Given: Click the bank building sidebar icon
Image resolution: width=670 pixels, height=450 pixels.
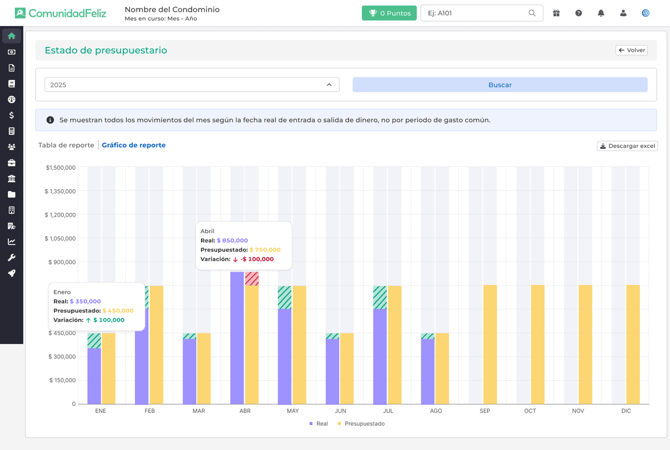Looking at the screenshot, I should pos(11,179).
